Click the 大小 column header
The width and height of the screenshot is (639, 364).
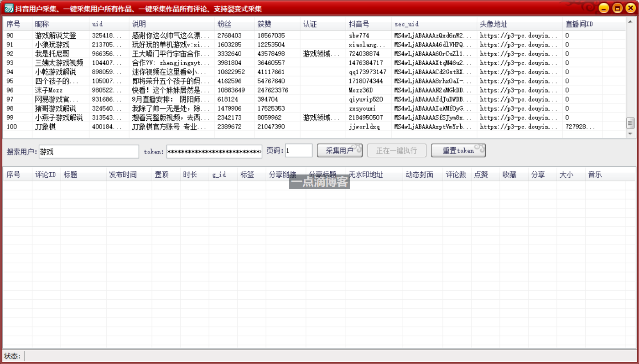click(571, 174)
